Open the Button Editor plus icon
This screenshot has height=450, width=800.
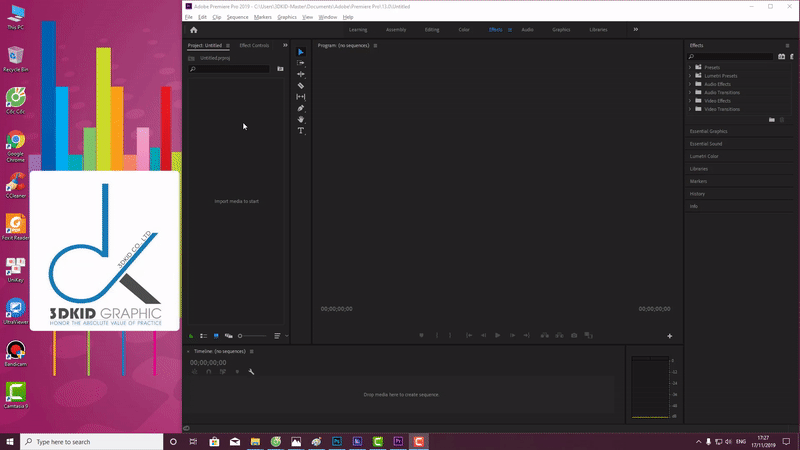[x=669, y=336]
